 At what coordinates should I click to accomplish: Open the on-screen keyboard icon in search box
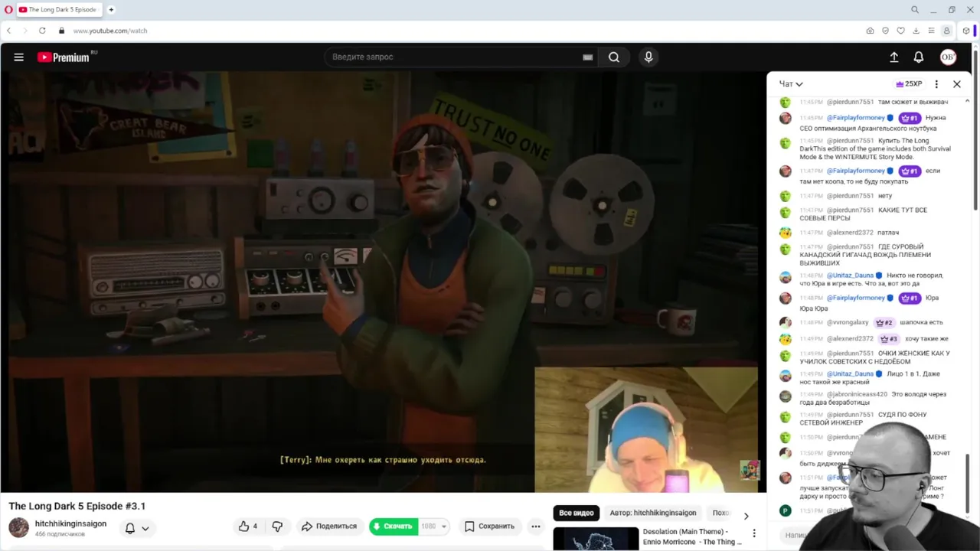click(587, 57)
